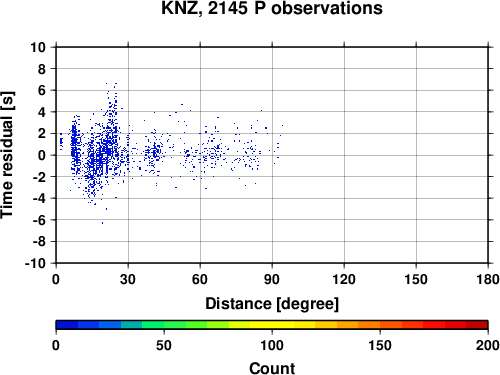
Task: Click the x-axis tick label '150'
Action: [x=416, y=279]
